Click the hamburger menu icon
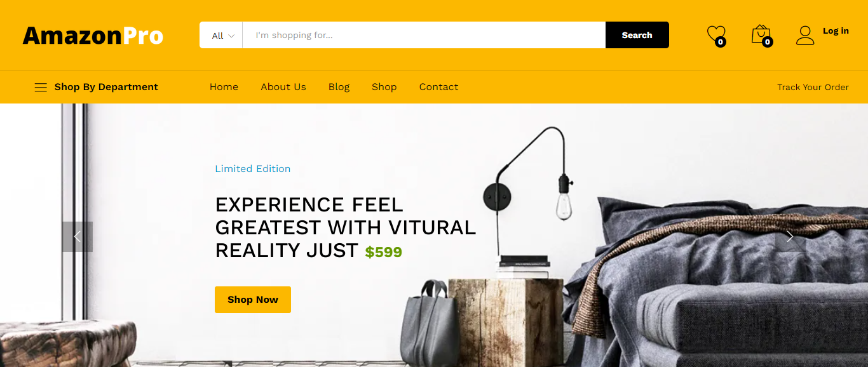This screenshot has height=367, width=868. pos(41,88)
